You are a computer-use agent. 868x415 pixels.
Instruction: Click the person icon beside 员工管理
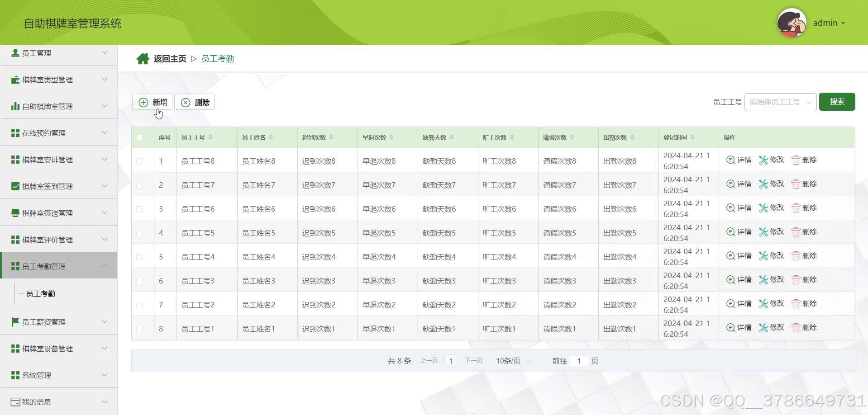tap(15, 53)
